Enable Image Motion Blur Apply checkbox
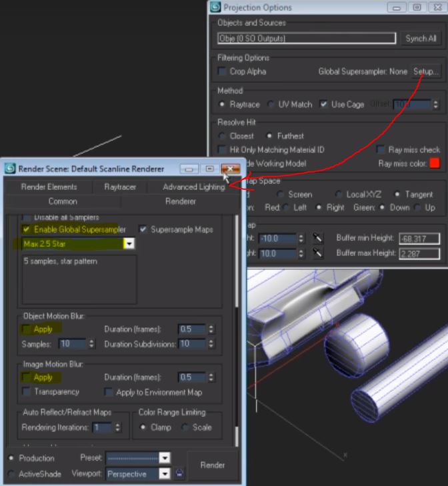Viewport: 448px width, 486px height. tap(27, 377)
